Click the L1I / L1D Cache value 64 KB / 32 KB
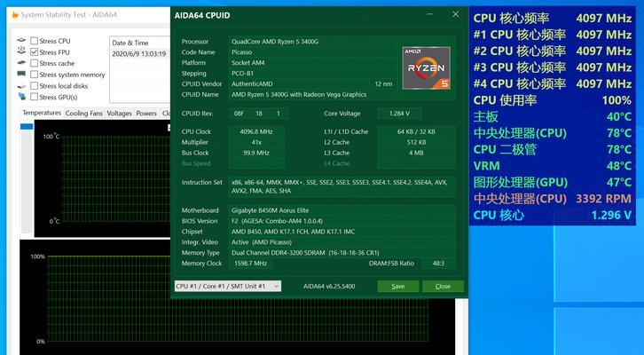644x355 pixels. (416, 131)
